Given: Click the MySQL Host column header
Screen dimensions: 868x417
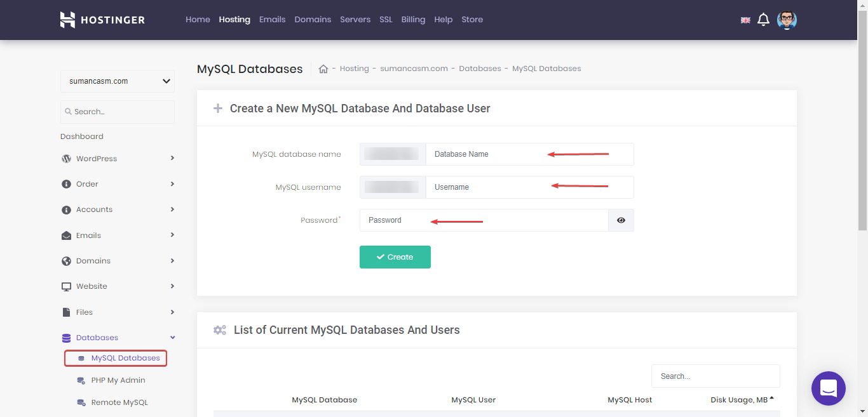Looking at the screenshot, I should [x=630, y=400].
